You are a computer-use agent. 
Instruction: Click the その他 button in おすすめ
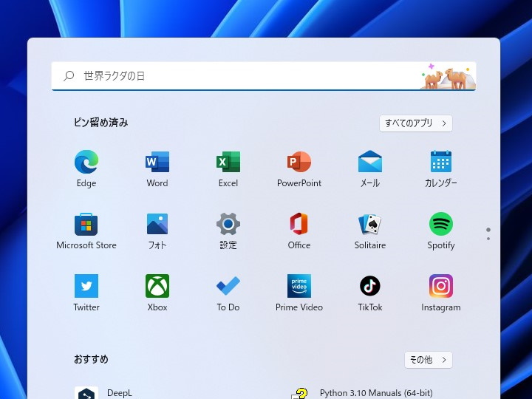click(x=428, y=360)
